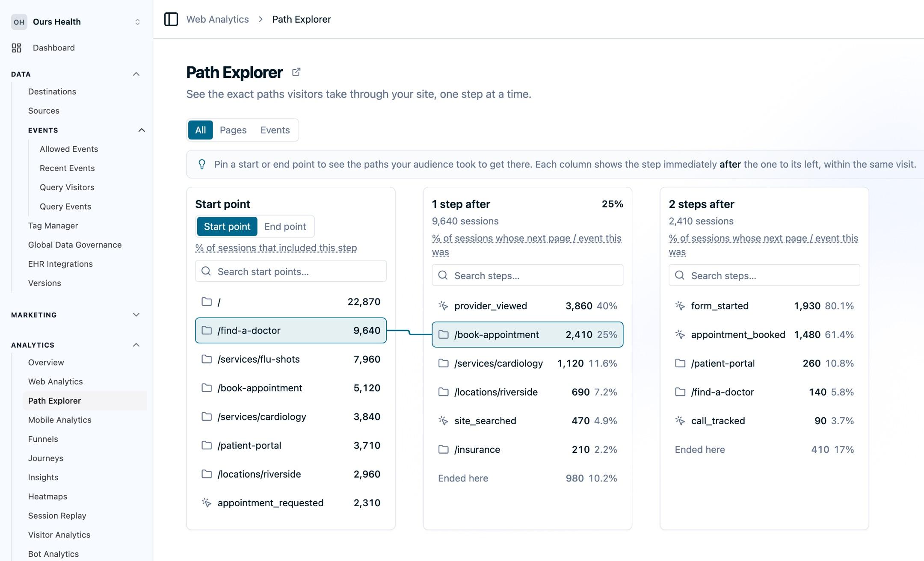This screenshot has width=924, height=561.
Task: Click the OH organization avatar
Action: [19, 22]
